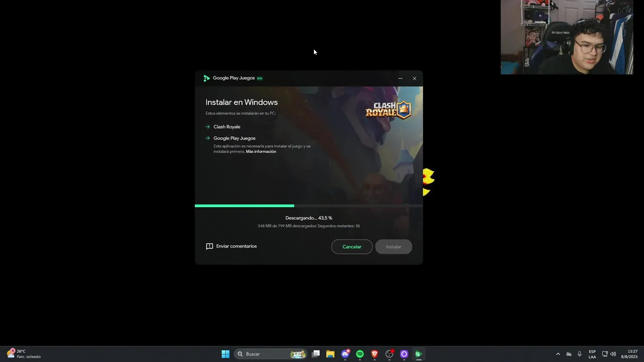This screenshot has height=362, width=644.
Task: Click the taskbar Buscar search box
Action: coord(271,354)
